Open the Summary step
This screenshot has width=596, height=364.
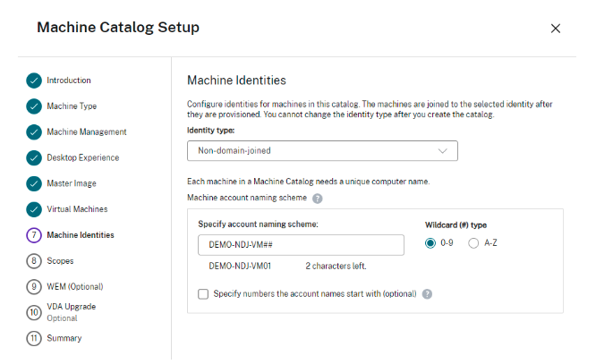[x=64, y=338]
